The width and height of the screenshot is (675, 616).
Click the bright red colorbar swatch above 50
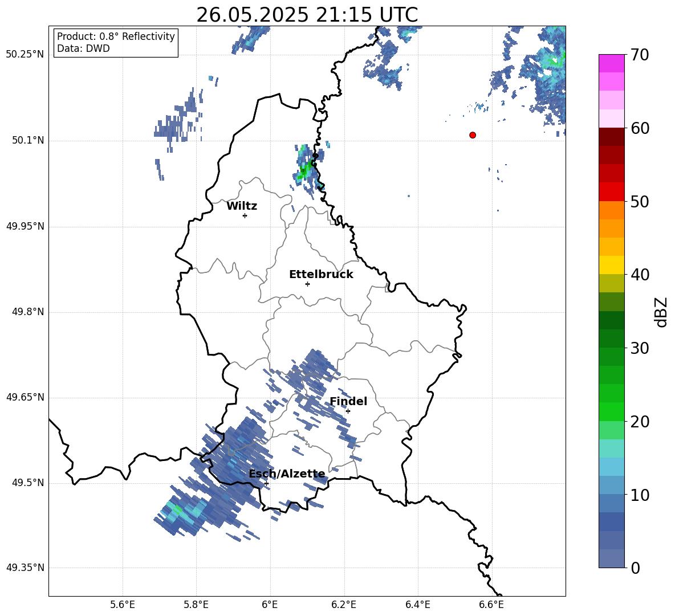pos(611,191)
